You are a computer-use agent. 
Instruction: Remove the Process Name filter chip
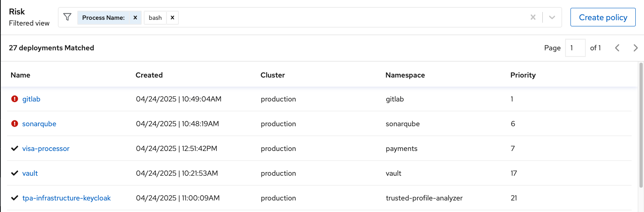click(x=135, y=18)
